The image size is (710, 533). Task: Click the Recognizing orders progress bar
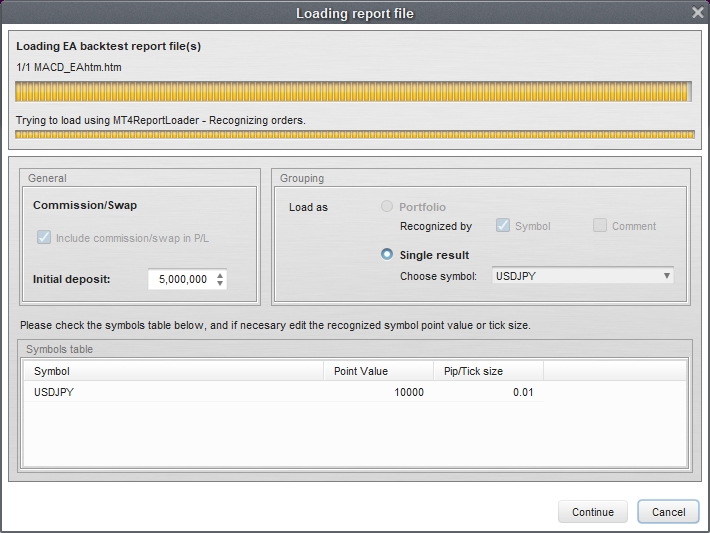354,134
